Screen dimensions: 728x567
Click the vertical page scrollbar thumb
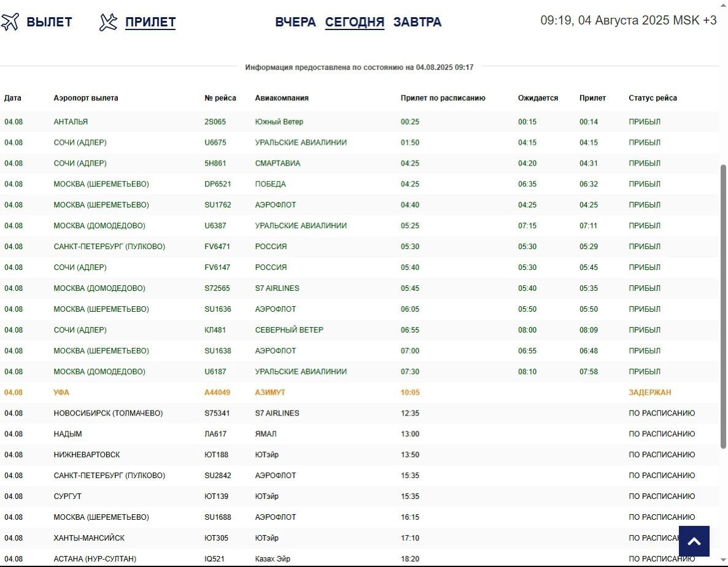click(723, 307)
